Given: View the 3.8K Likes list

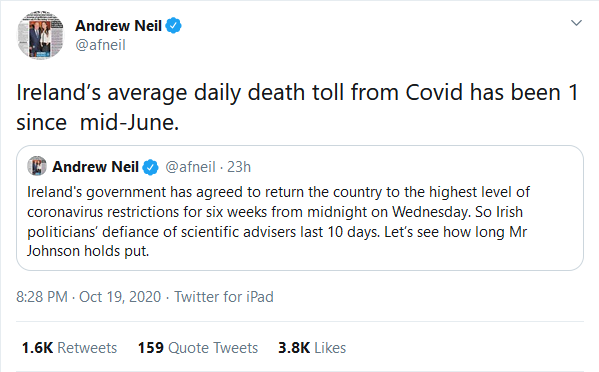Looking at the screenshot, I should coord(312,348).
